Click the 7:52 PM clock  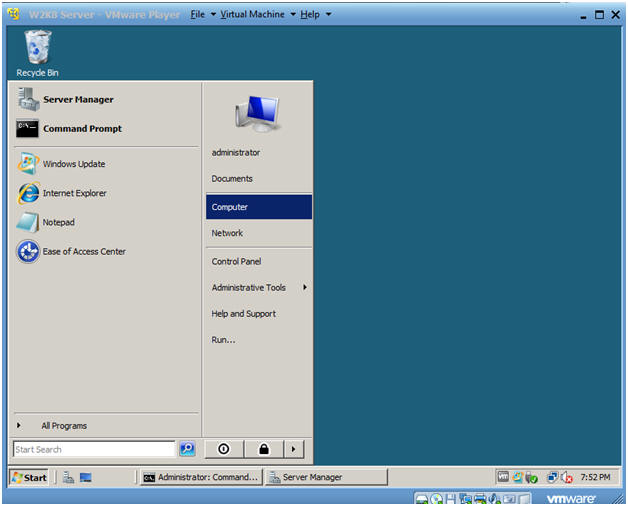[x=595, y=477]
